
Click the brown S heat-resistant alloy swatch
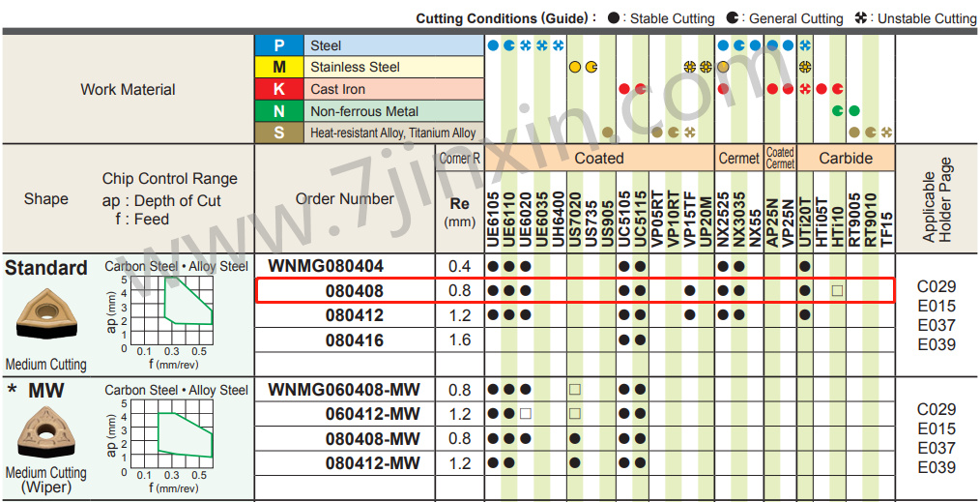(279, 133)
